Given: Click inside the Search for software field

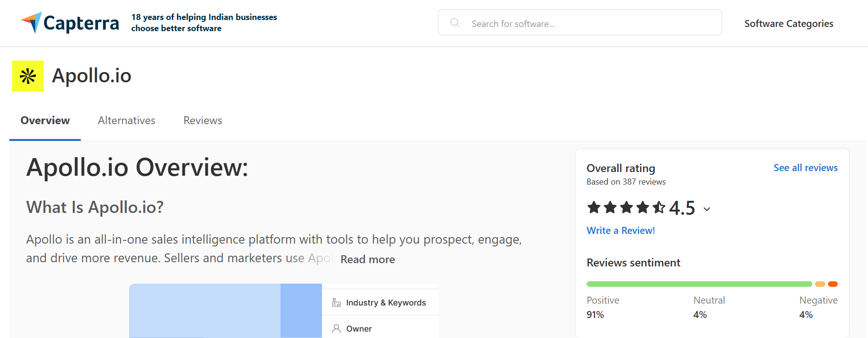Looking at the screenshot, I should click(580, 22).
